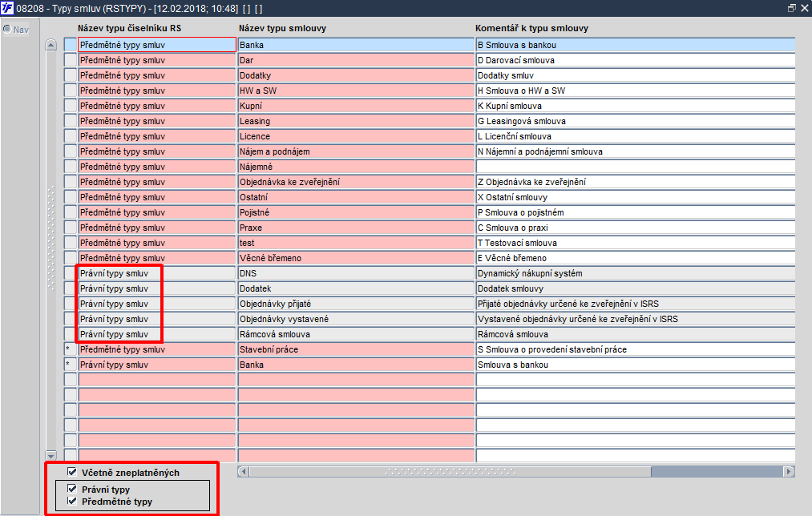Click the empty comment field for Nájemné
This screenshot has height=516, width=812.
(636, 167)
